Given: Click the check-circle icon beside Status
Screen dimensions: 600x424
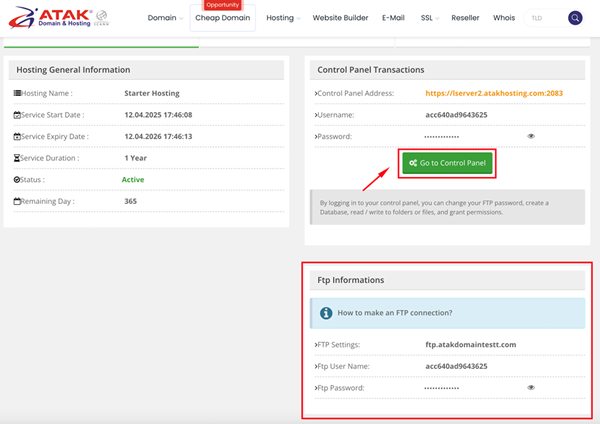Looking at the screenshot, I should coord(17,179).
